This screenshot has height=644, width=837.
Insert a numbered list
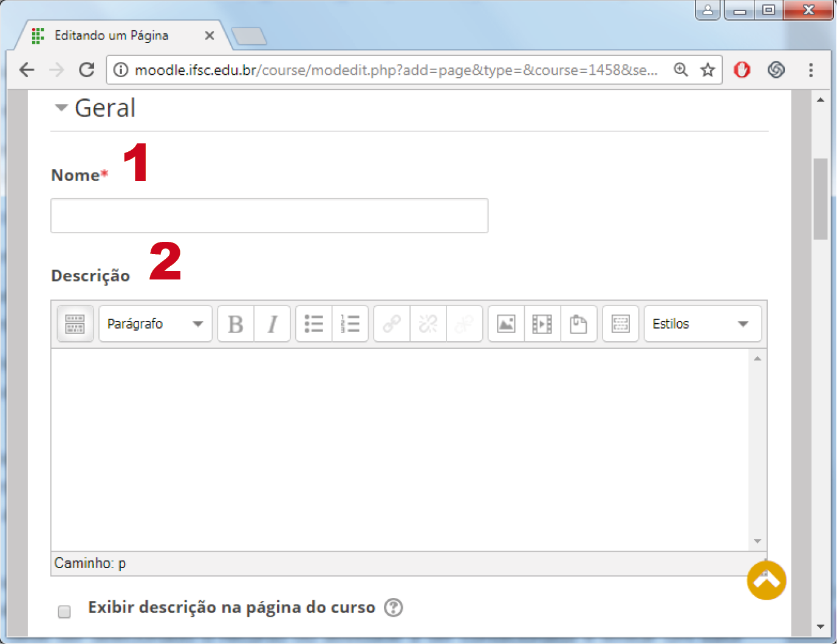pos(350,324)
